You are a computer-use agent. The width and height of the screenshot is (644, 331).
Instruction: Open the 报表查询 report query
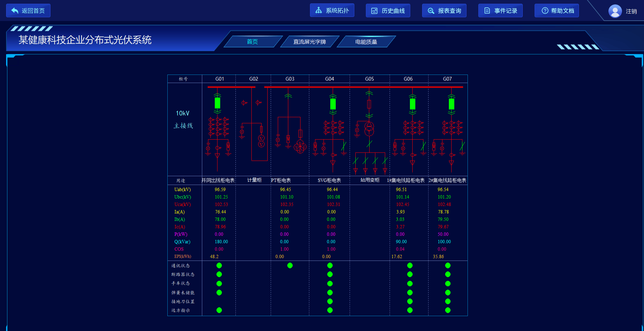pyautogui.click(x=444, y=11)
